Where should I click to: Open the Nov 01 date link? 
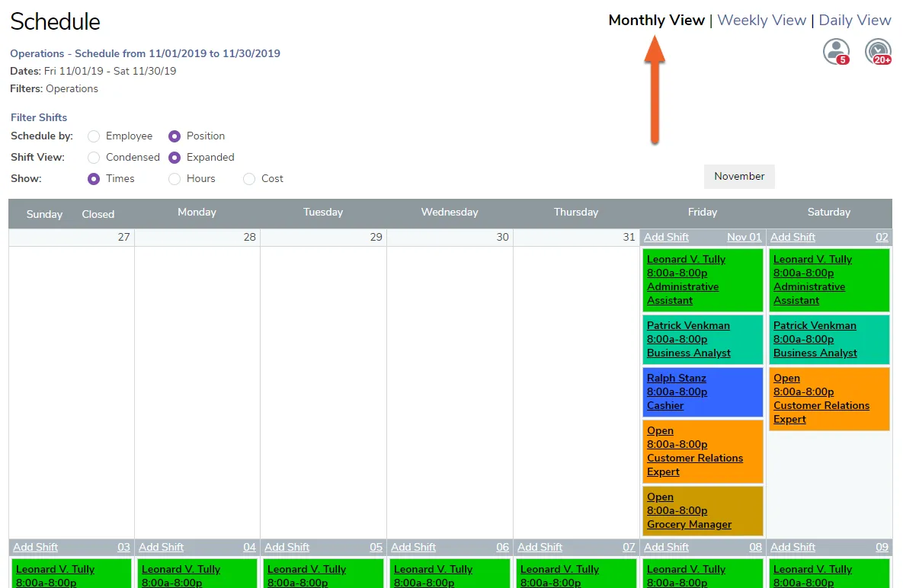(744, 237)
